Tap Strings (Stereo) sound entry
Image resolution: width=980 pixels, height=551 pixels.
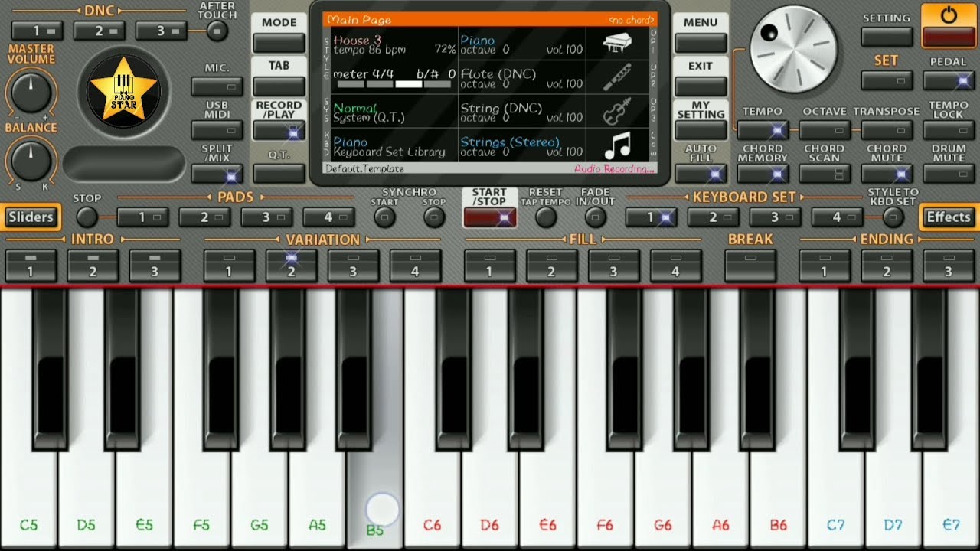[x=522, y=146]
